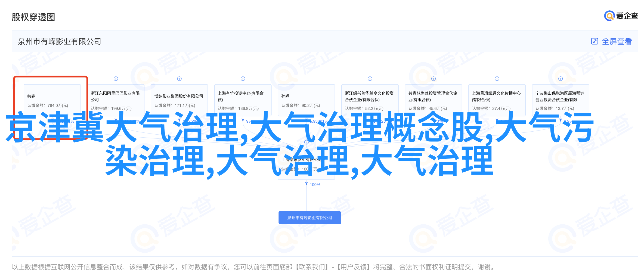Expand node above 共青城尚麒投资管理合伙企业
644x279 pixels.
(434, 79)
